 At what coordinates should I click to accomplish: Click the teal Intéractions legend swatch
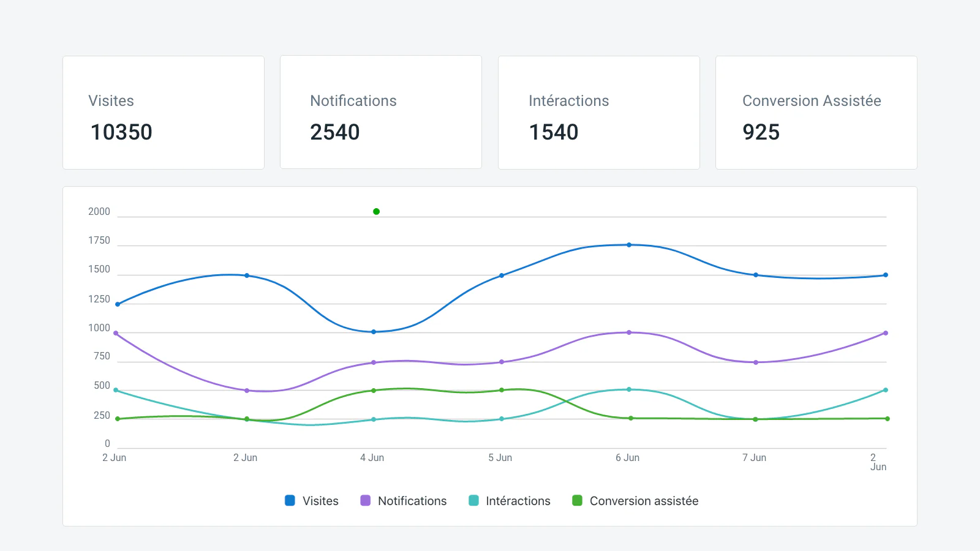[473, 500]
